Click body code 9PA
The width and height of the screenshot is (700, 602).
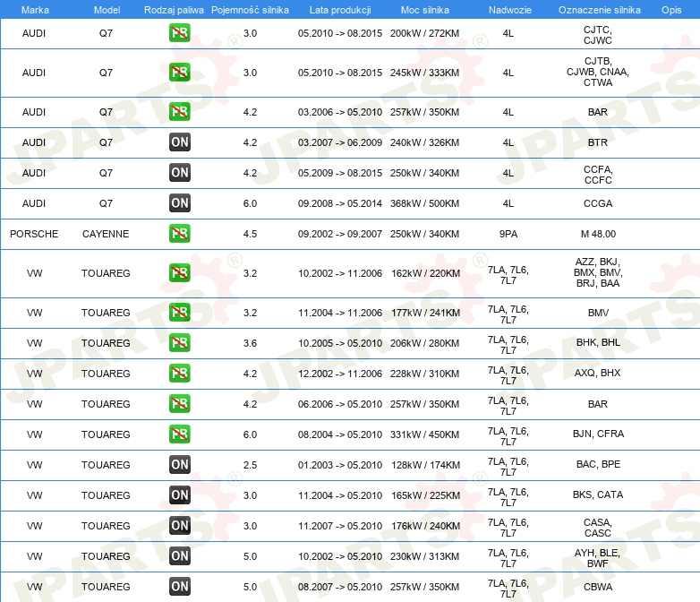(x=508, y=234)
